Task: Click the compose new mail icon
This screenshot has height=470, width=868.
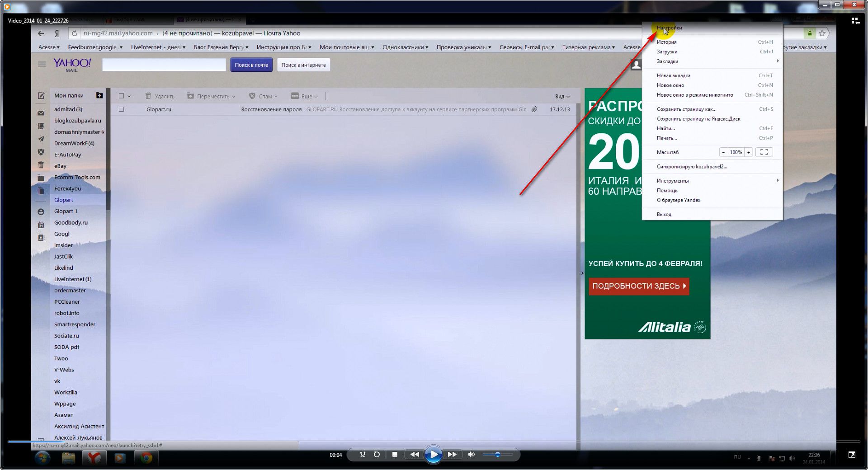Action: click(x=41, y=96)
